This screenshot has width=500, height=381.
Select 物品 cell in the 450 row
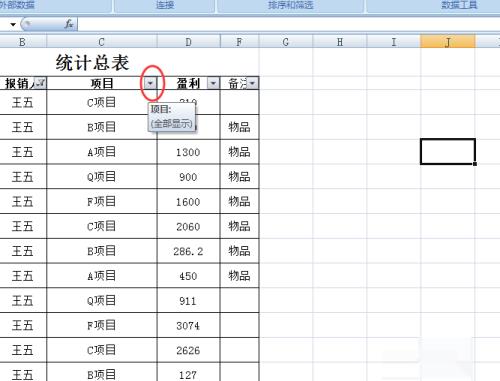pos(239,276)
